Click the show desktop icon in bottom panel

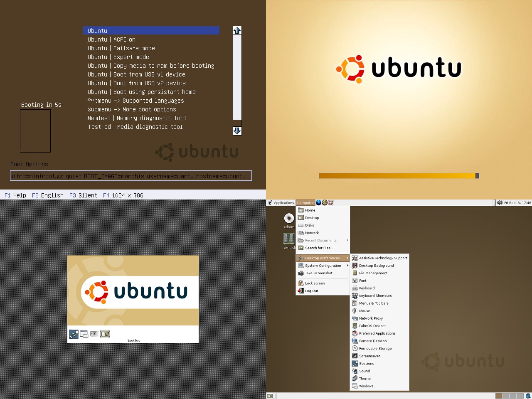pyautogui.click(x=270, y=396)
